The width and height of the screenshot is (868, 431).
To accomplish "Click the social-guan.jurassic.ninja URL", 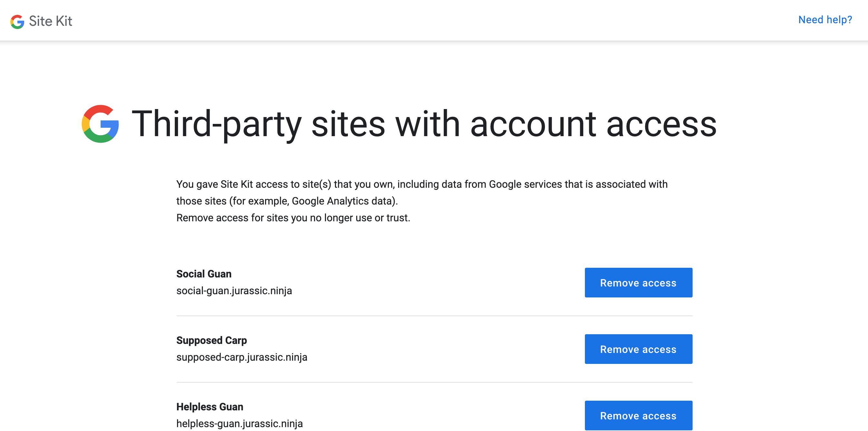I will pyautogui.click(x=234, y=291).
